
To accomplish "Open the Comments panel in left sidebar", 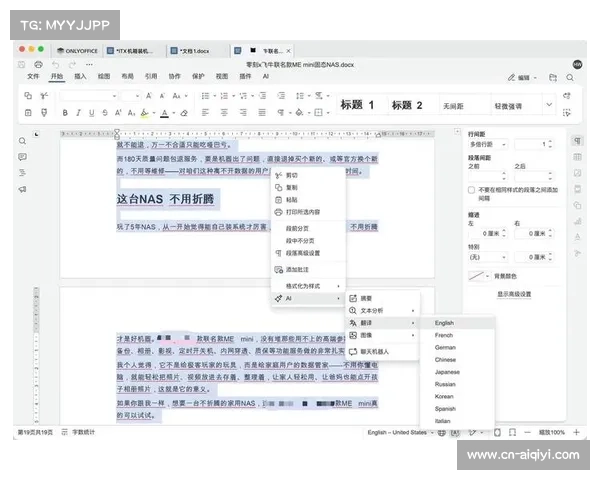I will point(23,157).
